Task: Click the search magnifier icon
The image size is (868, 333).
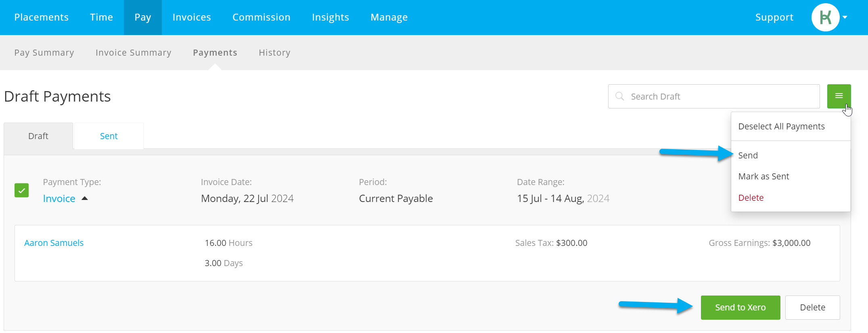Action: 620,96
